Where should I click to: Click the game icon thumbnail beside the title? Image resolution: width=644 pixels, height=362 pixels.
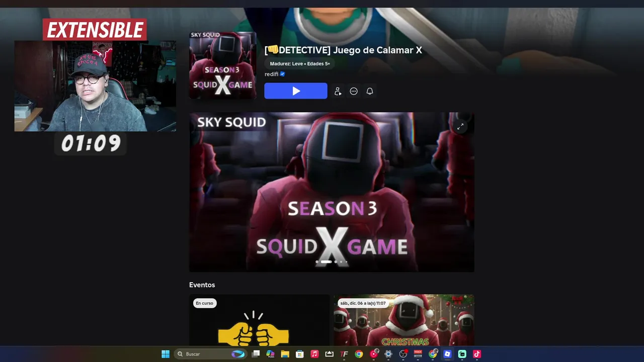(x=223, y=65)
